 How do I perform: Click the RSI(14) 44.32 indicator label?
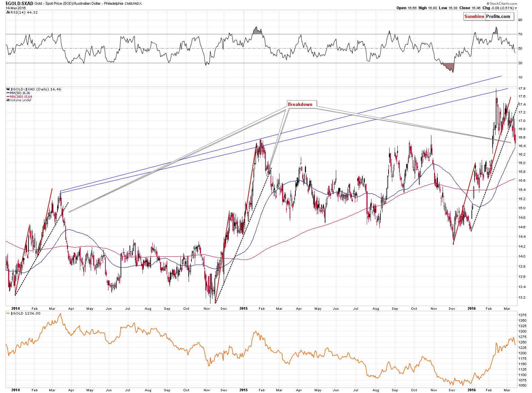[x=24, y=12]
